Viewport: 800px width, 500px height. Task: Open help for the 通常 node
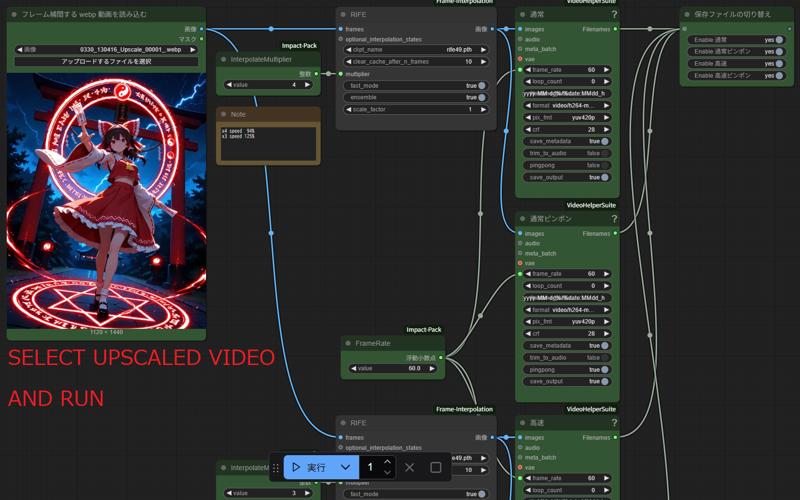pos(614,15)
